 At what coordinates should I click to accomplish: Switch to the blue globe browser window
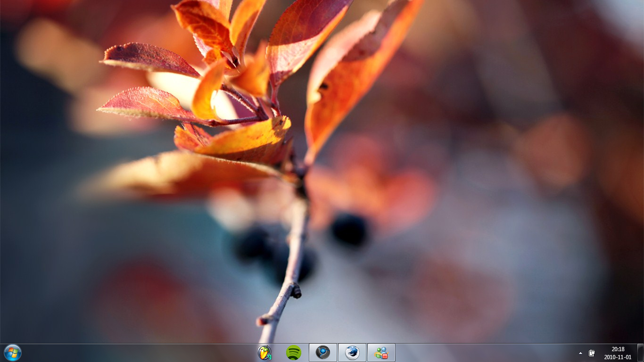(352, 353)
